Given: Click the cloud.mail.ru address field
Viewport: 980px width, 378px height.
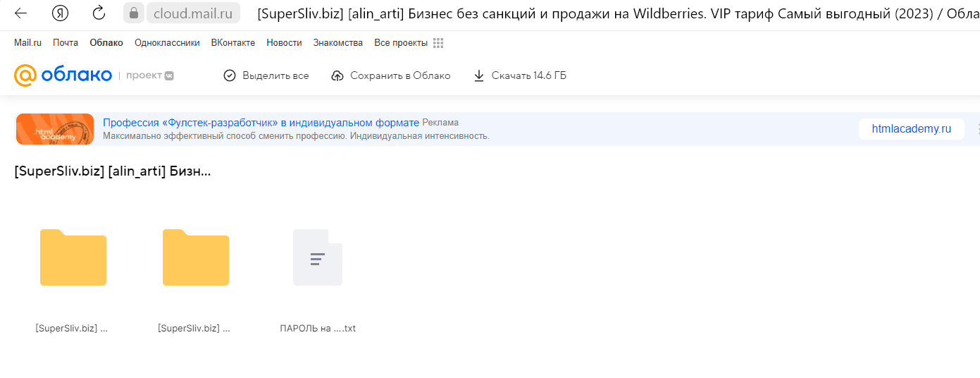Looking at the screenshot, I should click(192, 13).
